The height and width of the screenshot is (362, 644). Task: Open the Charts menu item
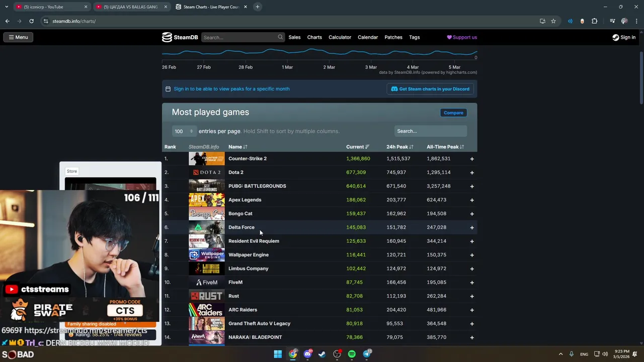click(x=314, y=37)
